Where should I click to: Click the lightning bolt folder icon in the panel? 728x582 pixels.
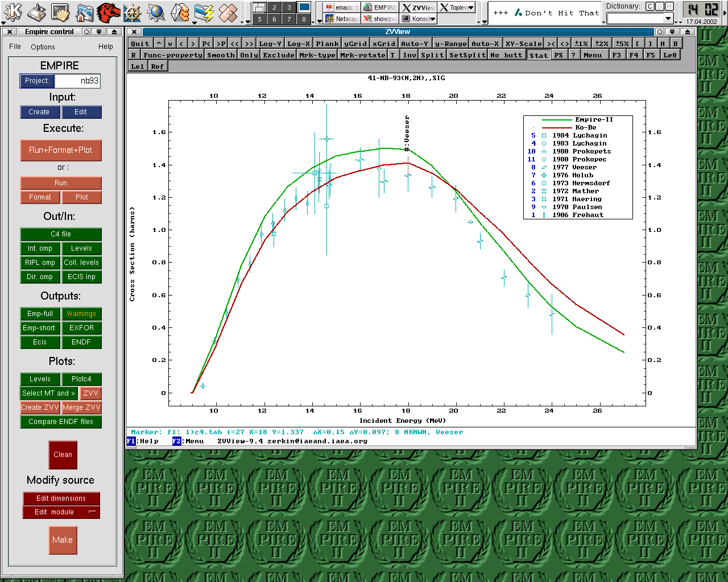(204, 11)
